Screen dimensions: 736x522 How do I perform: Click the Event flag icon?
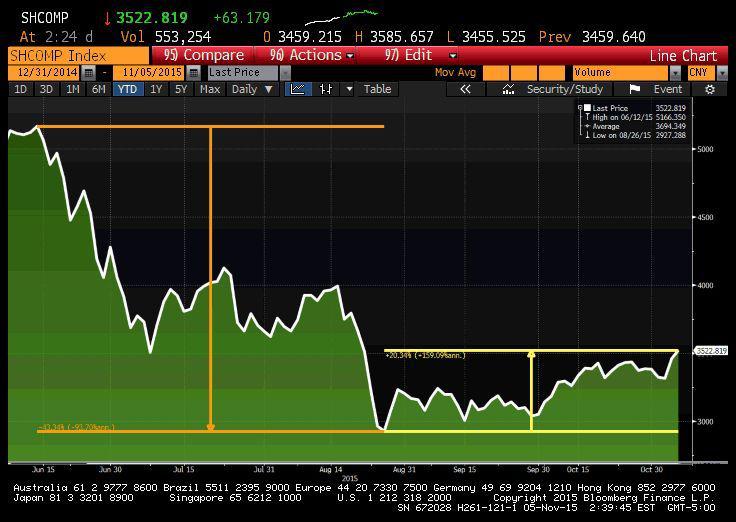(x=634, y=89)
